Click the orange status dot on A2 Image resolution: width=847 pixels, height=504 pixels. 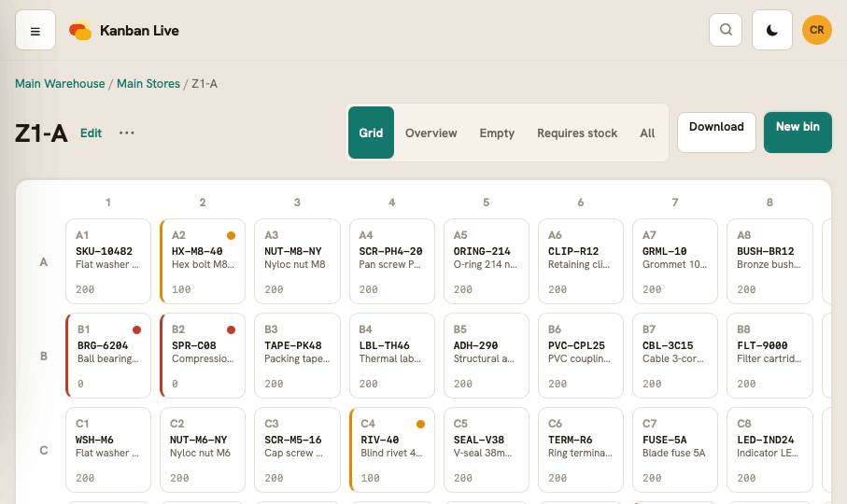232,235
